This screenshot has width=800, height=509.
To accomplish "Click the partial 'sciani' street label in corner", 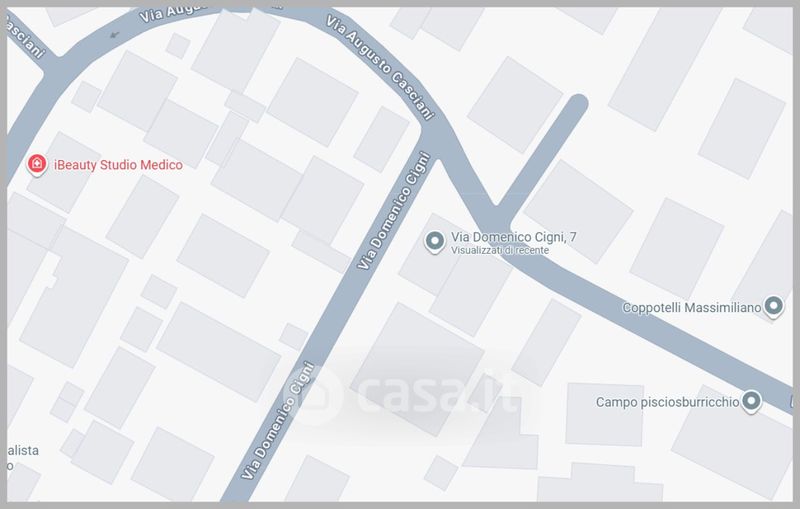I will click(x=27, y=36).
